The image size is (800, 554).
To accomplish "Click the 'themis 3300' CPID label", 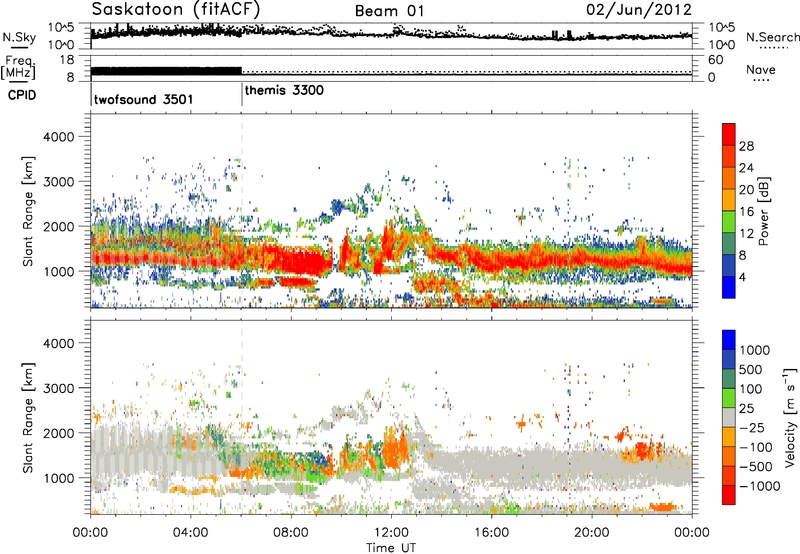I will coord(284,91).
